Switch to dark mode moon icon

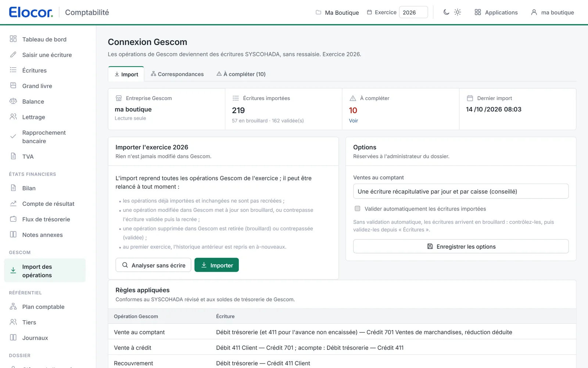(x=446, y=12)
